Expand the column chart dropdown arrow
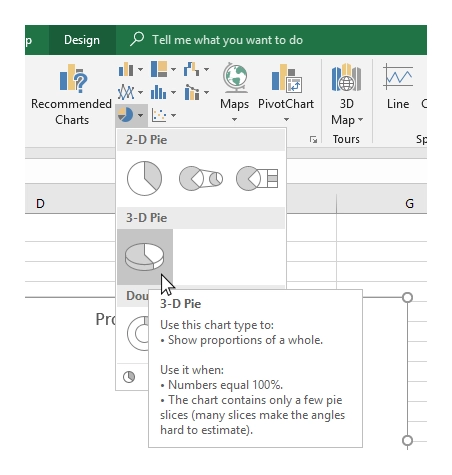Image resolution: width=452 pixels, height=475 pixels. tap(140, 70)
